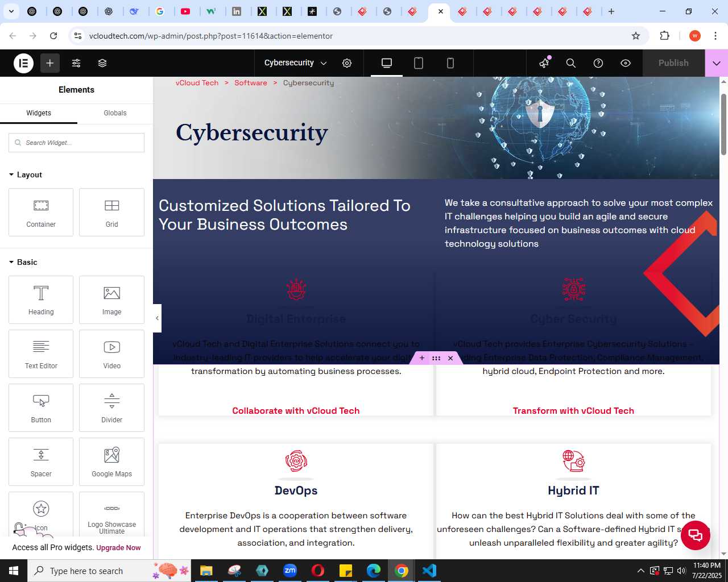This screenshot has height=582, width=728.
Task: Open Zoom from the taskbar
Action: click(x=290, y=571)
